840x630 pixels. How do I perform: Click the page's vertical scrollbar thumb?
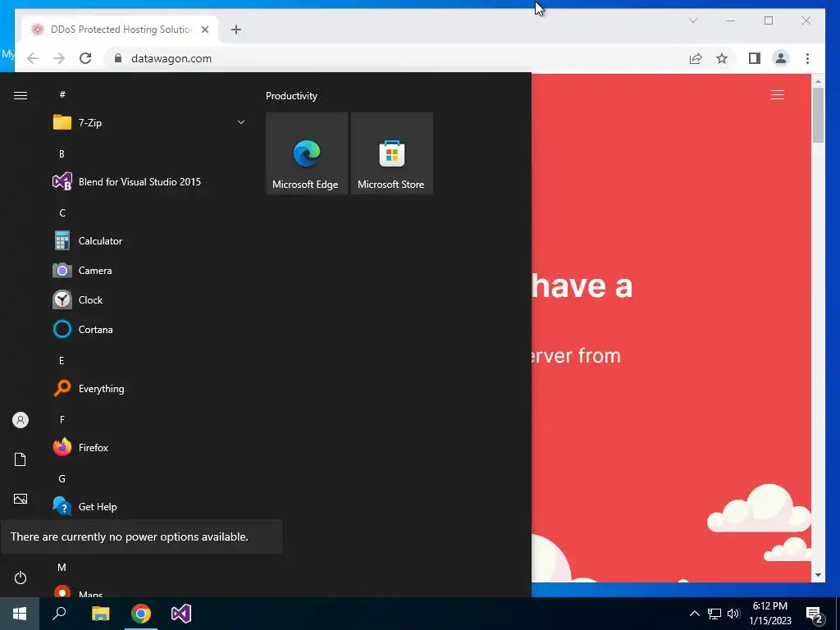[x=818, y=115]
